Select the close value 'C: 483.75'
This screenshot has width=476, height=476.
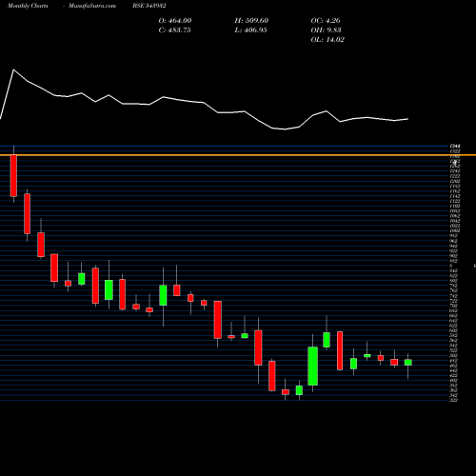point(174,30)
